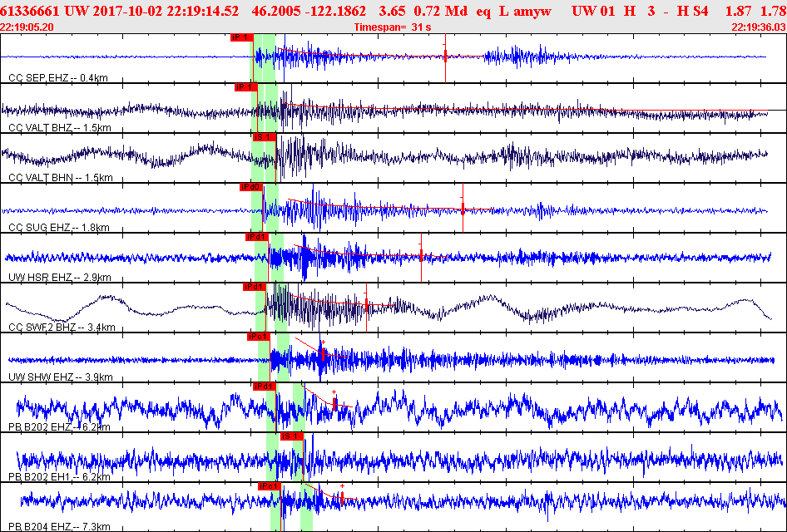Image resolution: width=787 pixels, height=532 pixels.
Task: Select the iPd1 pick flag on HSR EHZ
Action: pos(256,237)
